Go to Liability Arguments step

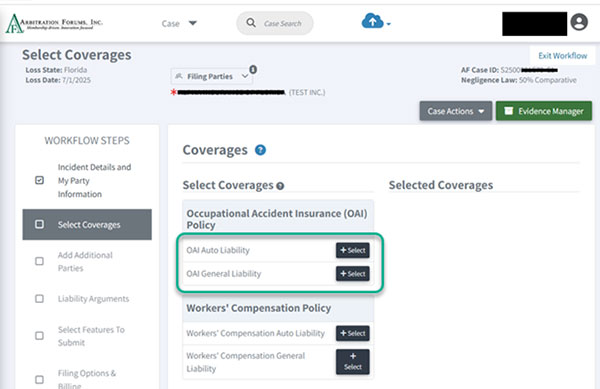tap(93, 299)
